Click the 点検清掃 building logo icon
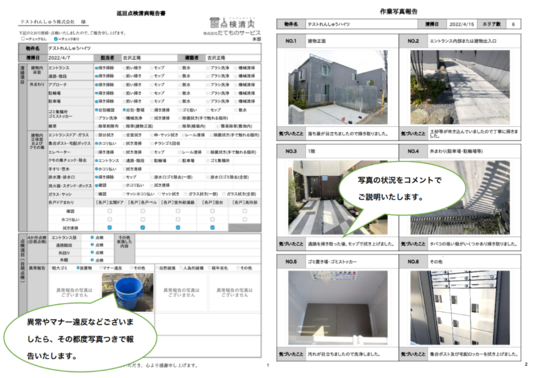The height and width of the screenshot is (378, 540). coord(215,23)
